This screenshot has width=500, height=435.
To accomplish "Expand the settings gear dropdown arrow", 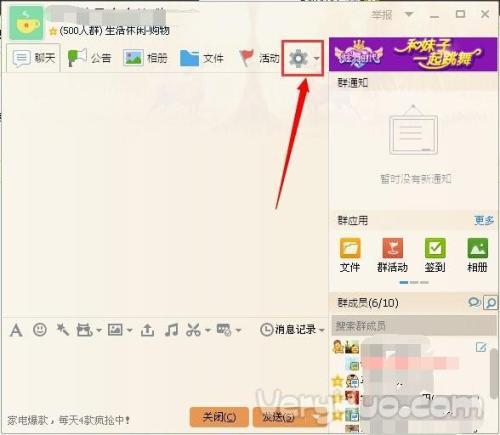I will [x=316, y=59].
